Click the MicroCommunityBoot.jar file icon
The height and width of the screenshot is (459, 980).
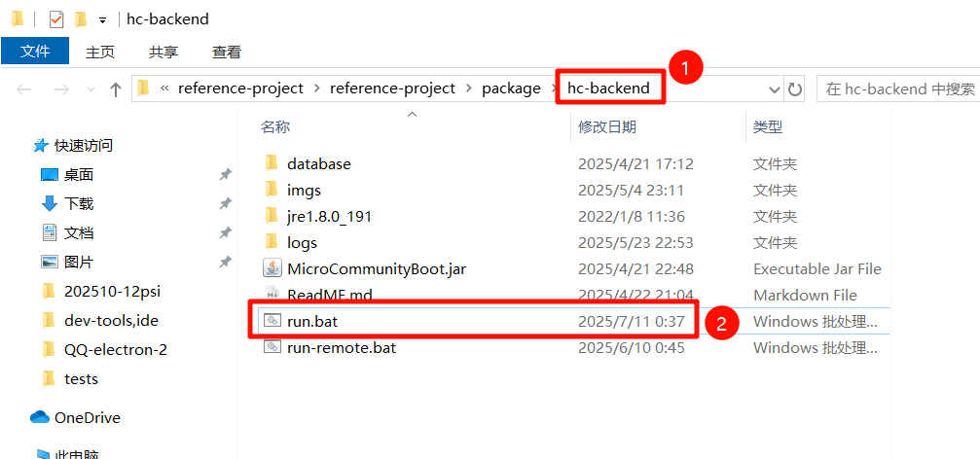point(272,269)
